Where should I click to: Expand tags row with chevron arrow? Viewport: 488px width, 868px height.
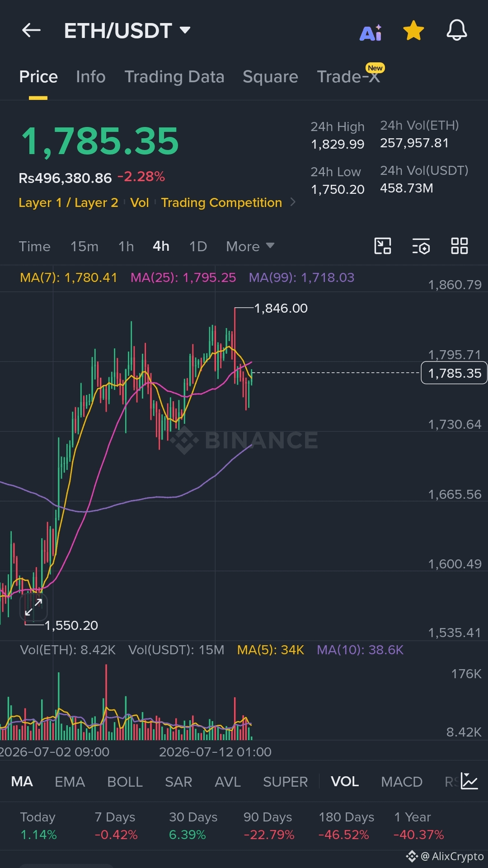(293, 202)
